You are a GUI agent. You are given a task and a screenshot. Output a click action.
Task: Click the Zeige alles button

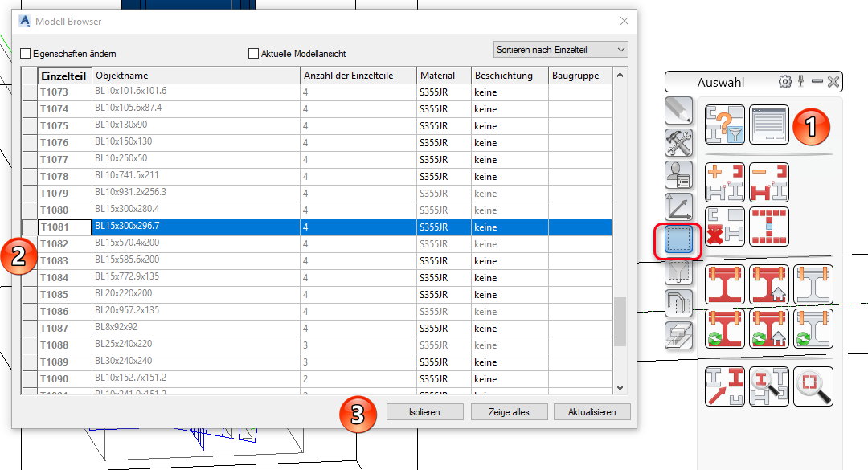coord(509,412)
